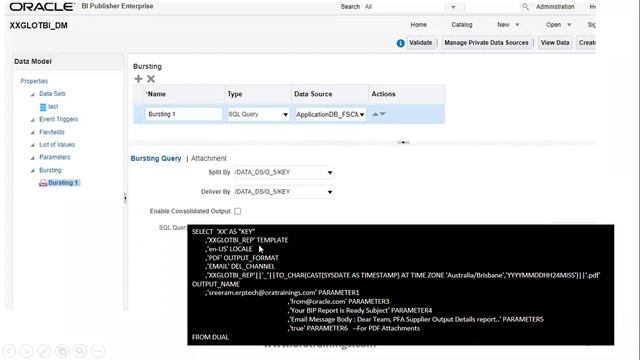
Task: Go to next slide in slideshow controls
Action: point(27,351)
